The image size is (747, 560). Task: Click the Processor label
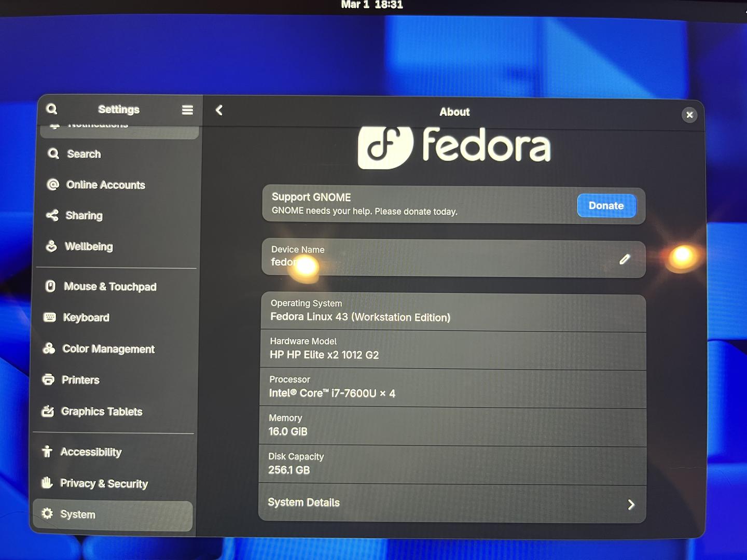click(x=289, y=380)
